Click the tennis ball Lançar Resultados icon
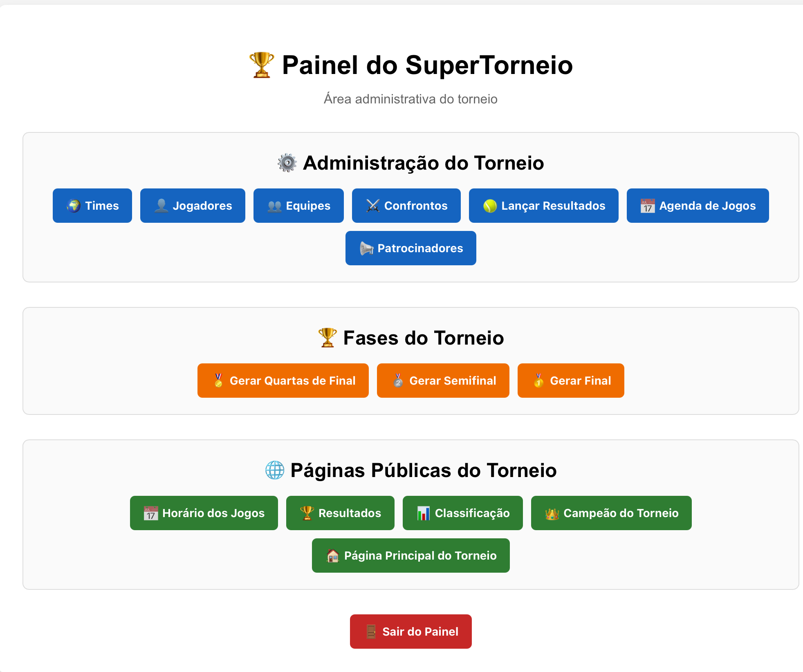Viewport: 803px width, 672px height. coord(490,206)
